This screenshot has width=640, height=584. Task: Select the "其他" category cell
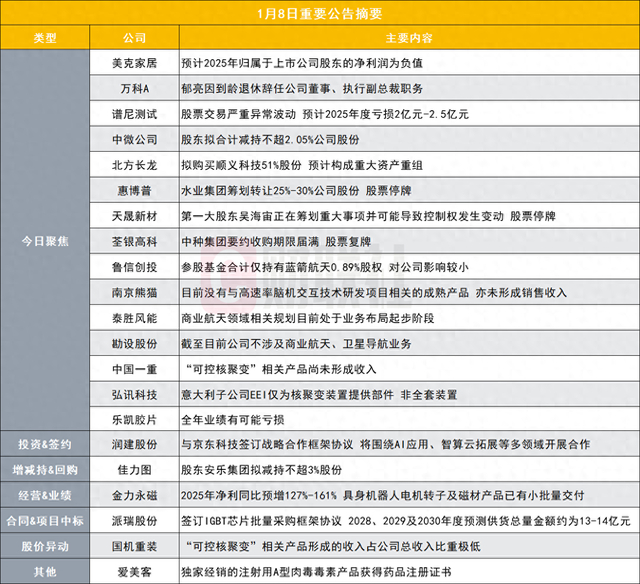pos(45,572)
